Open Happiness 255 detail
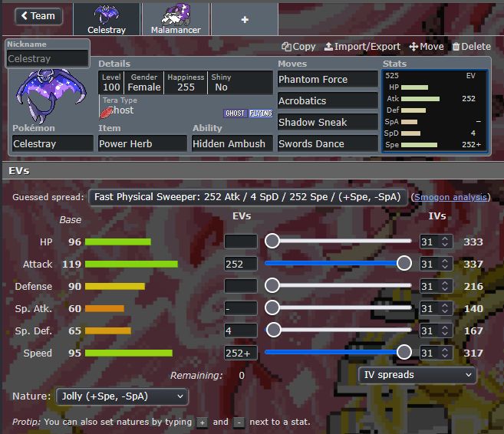This screenshot has height=434, width=504. pos(186,83)
